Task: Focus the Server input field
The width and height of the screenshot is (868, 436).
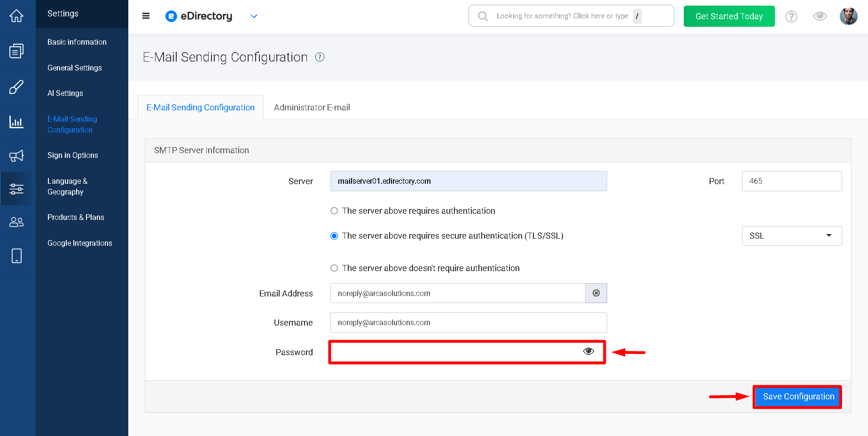Action: 469,181
